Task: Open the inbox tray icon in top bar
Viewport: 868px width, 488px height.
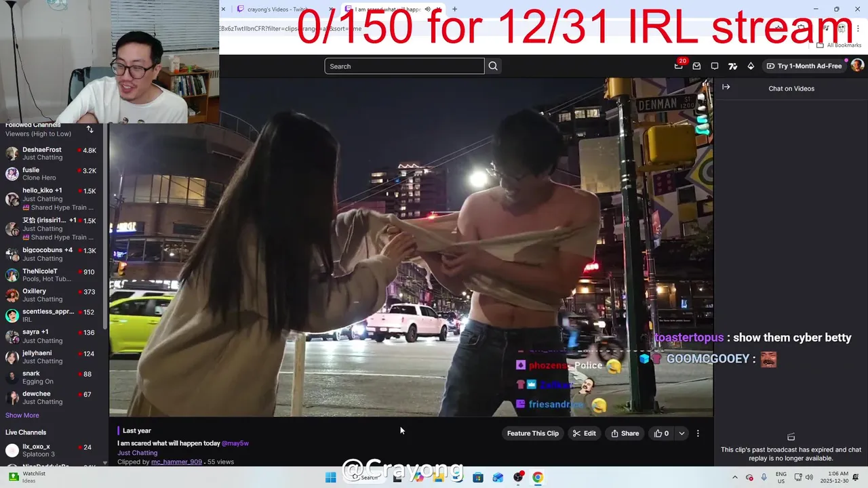Action: (x=696, y=66)
